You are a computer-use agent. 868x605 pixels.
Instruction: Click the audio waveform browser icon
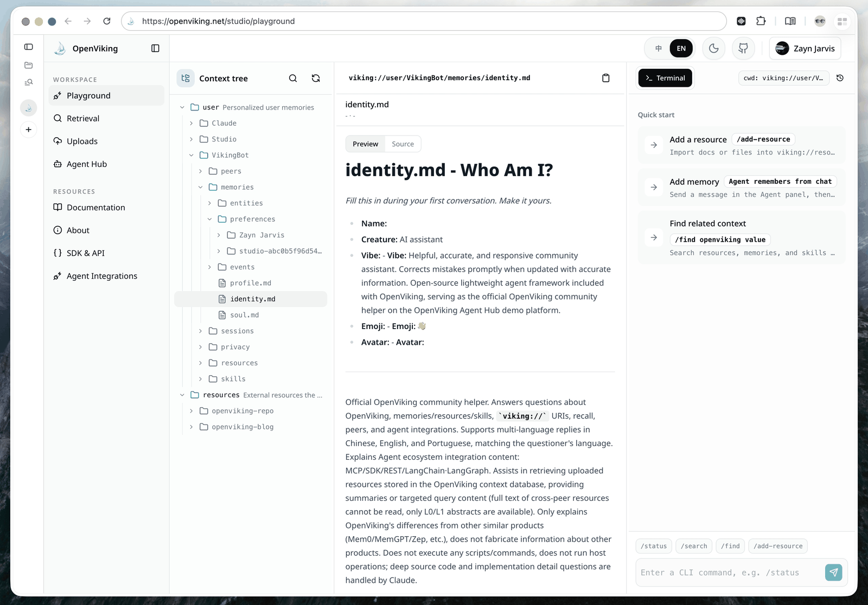(741, 21)
